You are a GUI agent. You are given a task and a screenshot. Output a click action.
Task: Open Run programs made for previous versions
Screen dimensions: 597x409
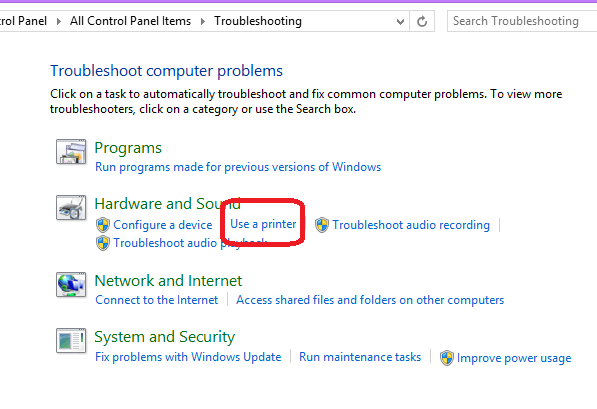pos(238,167)
